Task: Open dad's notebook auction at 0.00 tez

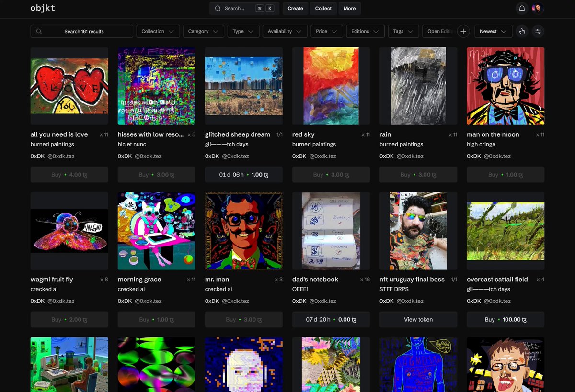Action: pyautogui.click(x=331, y=320)
